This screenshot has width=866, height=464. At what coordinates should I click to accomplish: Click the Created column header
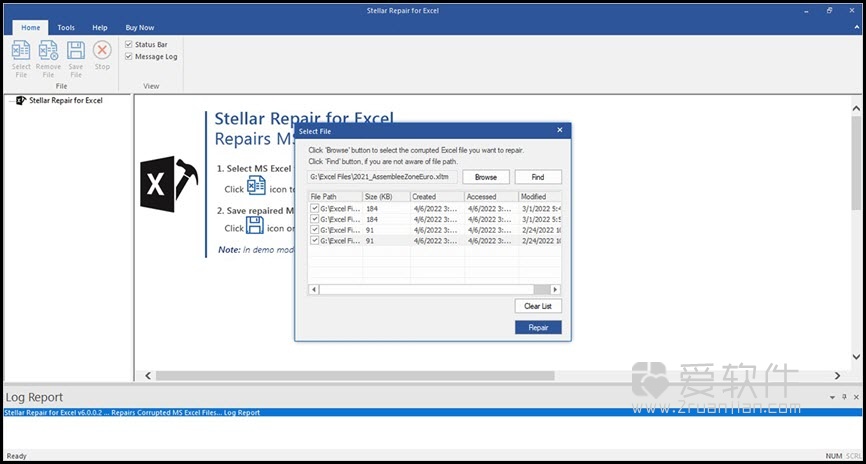tap(437, 196)
